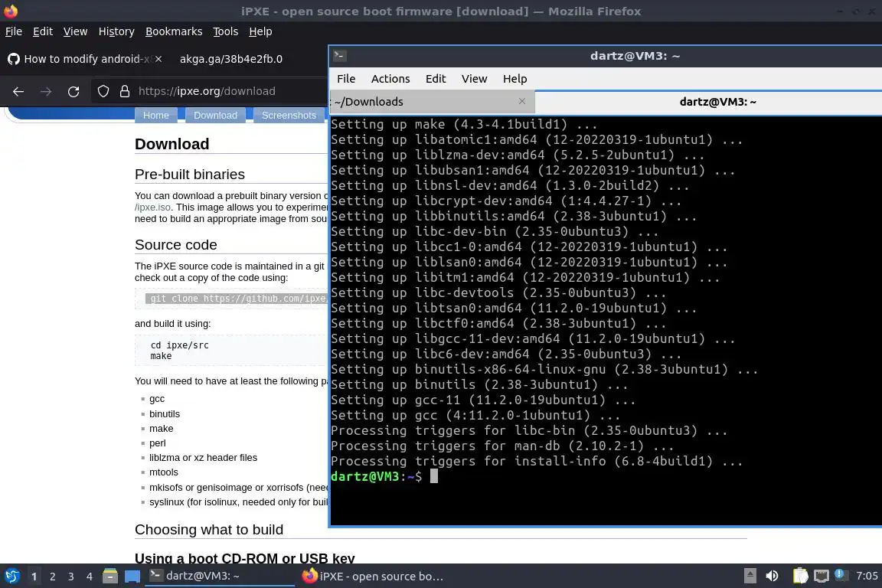
Task: Open the clipboard manager tray icon
Action: 800,576
